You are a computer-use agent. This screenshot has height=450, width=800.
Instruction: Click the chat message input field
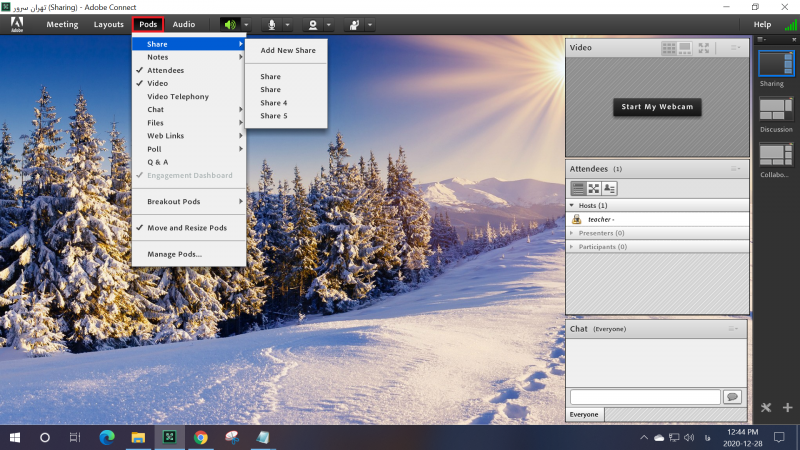pyautogui.click(x=644, y=397)
